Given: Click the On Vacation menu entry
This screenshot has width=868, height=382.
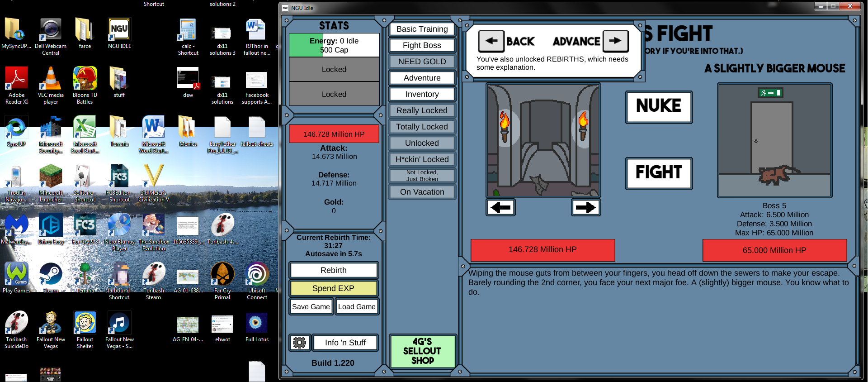Looking at the screenshot, I should point(422,192).
